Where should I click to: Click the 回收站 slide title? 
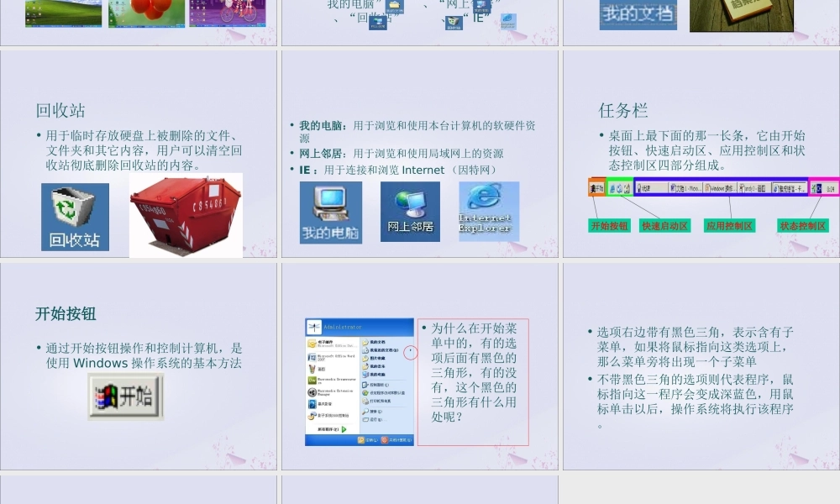point(60,111)
